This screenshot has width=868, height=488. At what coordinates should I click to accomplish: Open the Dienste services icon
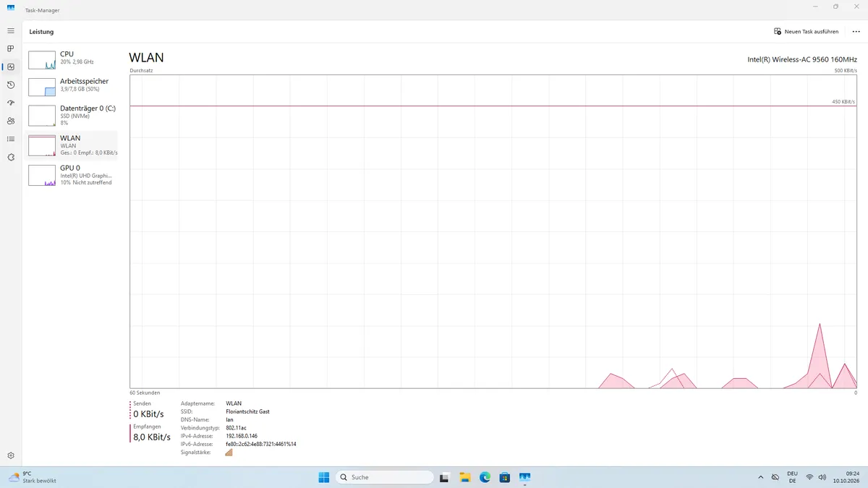click(11, 157)
